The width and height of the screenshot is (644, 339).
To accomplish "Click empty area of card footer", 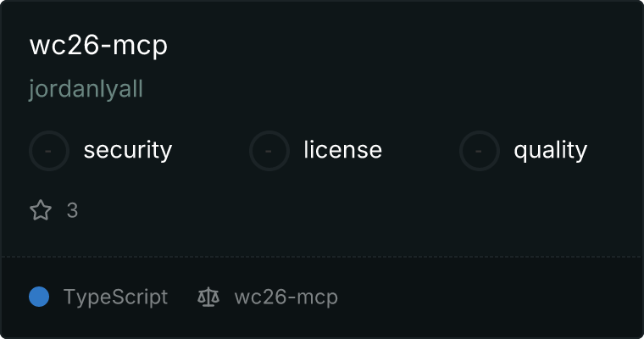I will 489,297.
